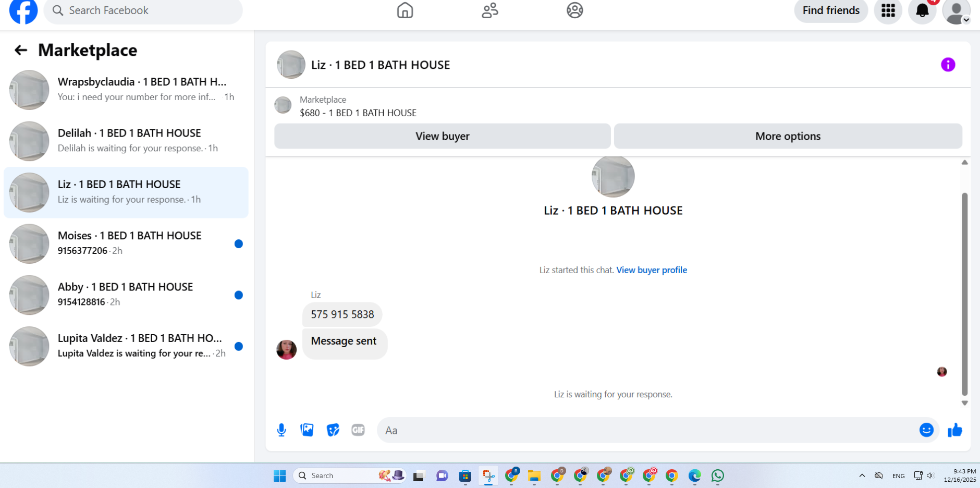
Task: Go back using the Marketplace back arrow
Action: tap(21, 50)
